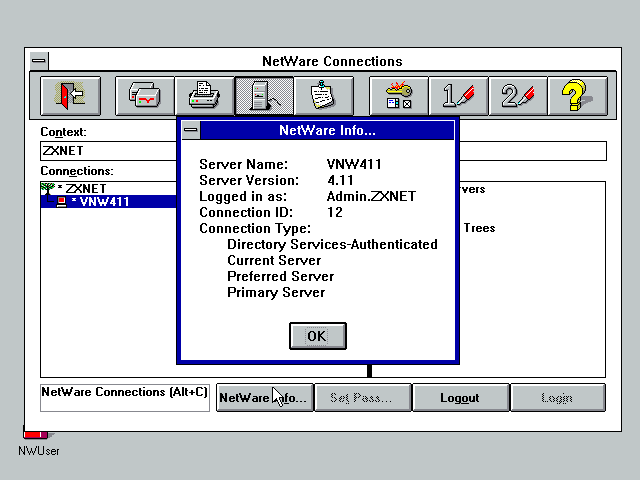Click user-defined button 2 icon
The width and height of the screenshot is (640, 480).
pyautogui.click(x=518, y=96)
